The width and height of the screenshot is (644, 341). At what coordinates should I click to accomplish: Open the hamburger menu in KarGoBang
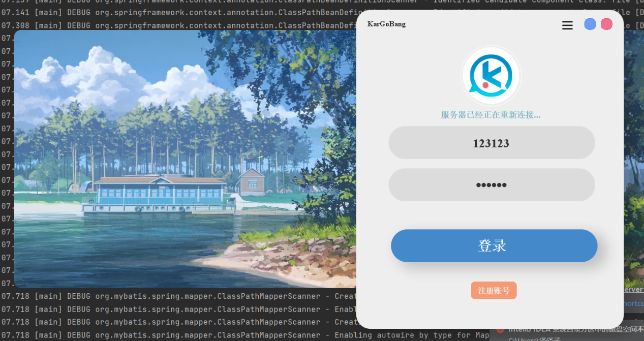[x=567, y=25]
